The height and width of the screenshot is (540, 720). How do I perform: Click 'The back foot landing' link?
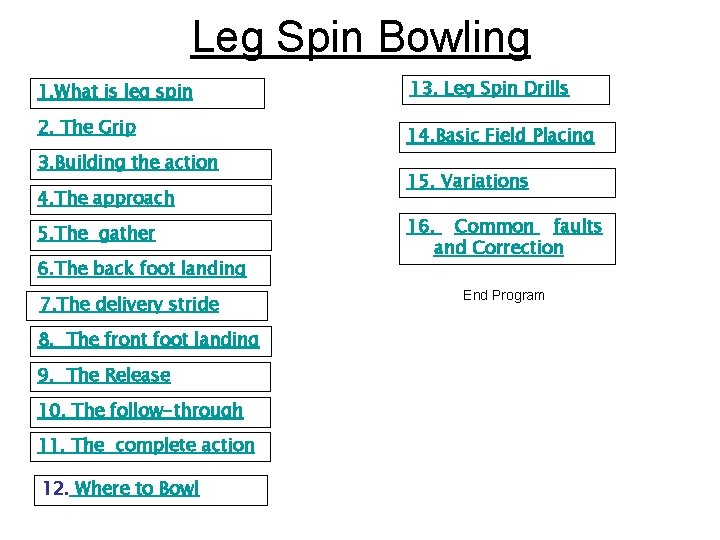[x=142, y=269]
